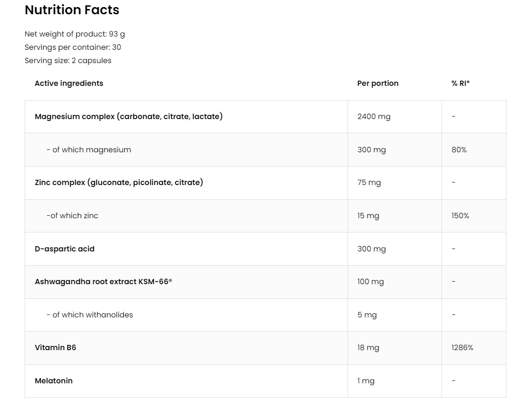The height and width of the screenshot is (408, 532).
Task: Click the 2400 mg value cell
Action: [374, 117]
